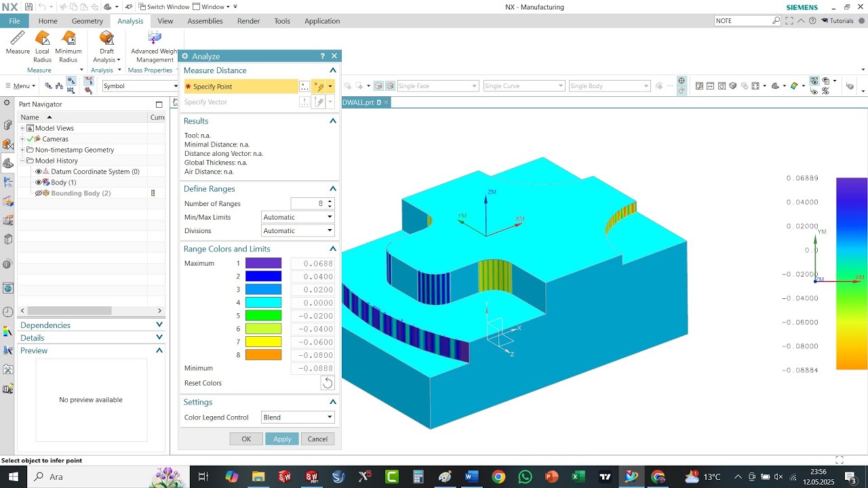Expand the Model Views tree node
The width and height of the screenshot is (868, 488).
pos(22,128)
